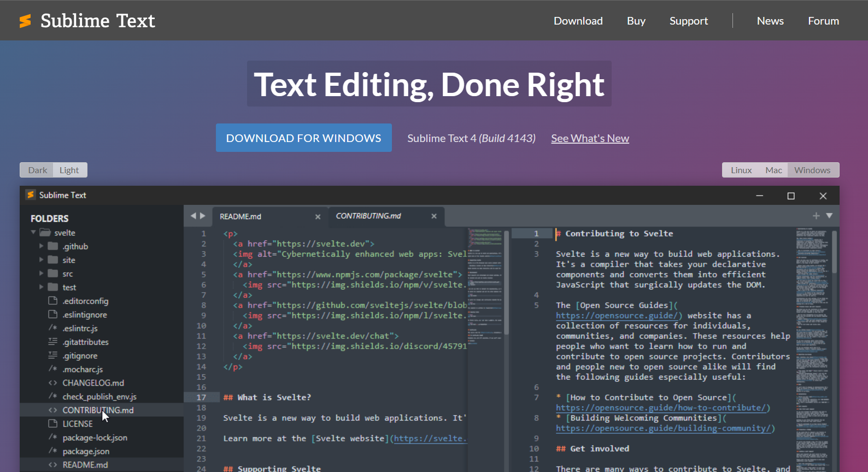Viewport: 868px width, 472px height.
Task: Open the Download page
Action: point(578,21)
